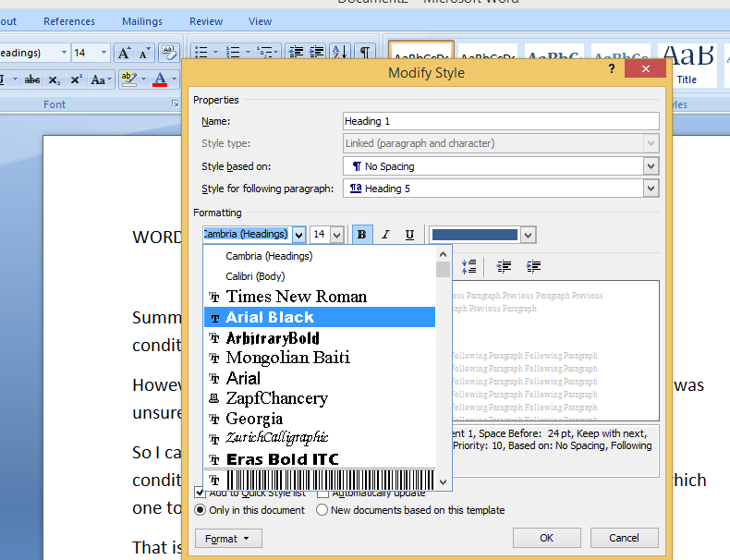The width and height of the screenshot is (730, 560).
Task: Collapse the dialog font name dropdown arrow
Action: 298,235
